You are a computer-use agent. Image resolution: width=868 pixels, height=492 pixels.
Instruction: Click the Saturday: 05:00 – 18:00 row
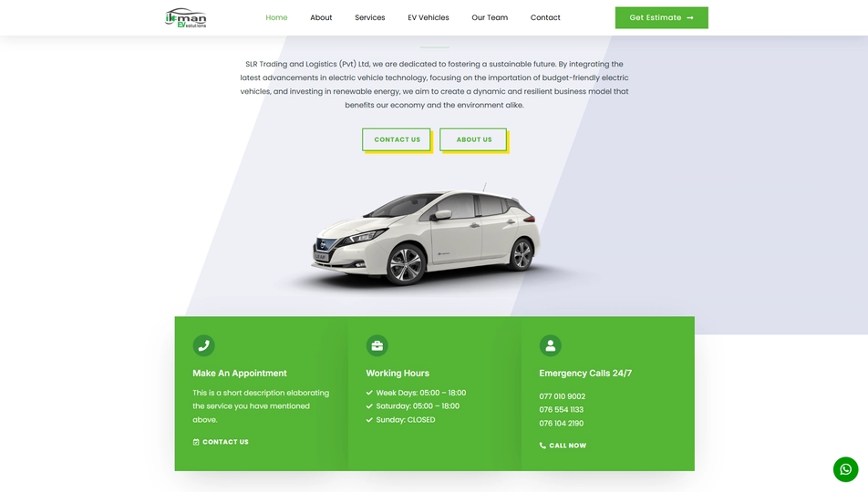(x=412, y=406)
